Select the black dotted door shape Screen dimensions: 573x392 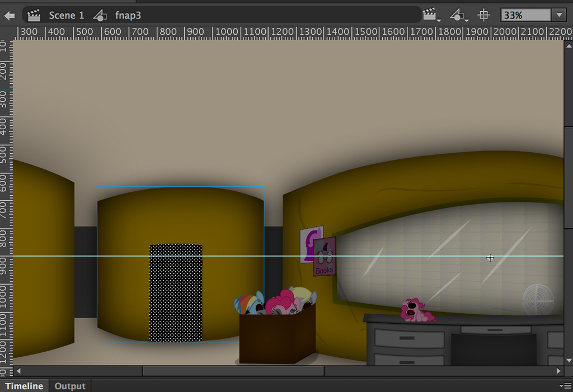click(176, 293)
